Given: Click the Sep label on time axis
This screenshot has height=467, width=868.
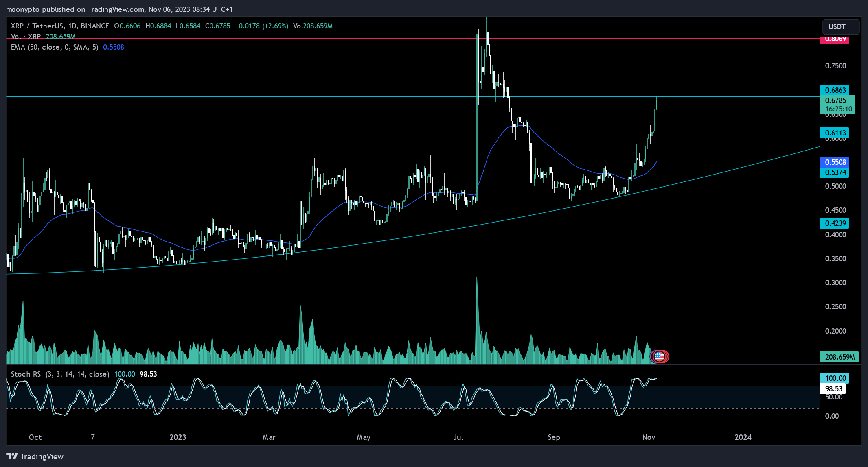Looking at the screenshot, I should click(554, 437).
